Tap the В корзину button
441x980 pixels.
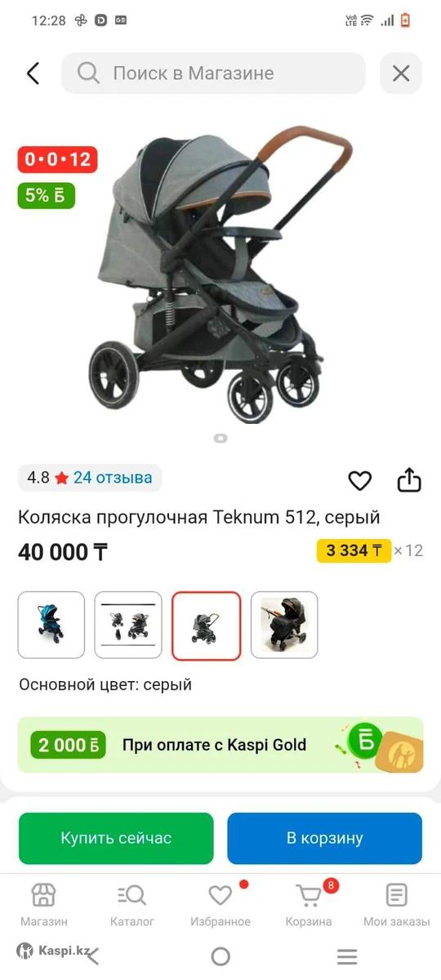point(325,839)
